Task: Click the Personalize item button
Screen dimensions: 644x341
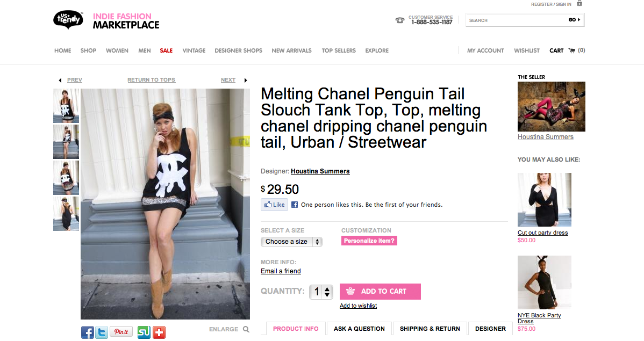Action: coord(369,241)
